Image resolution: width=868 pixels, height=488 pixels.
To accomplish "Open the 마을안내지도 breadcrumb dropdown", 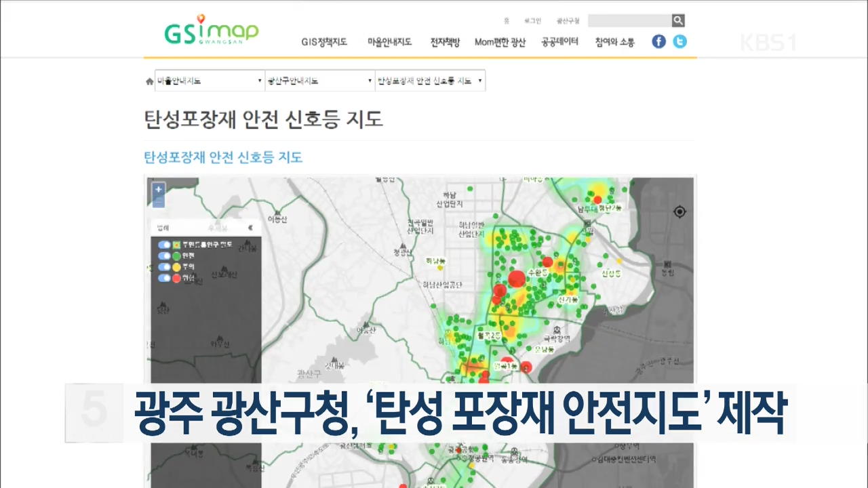I will point(210,81).
